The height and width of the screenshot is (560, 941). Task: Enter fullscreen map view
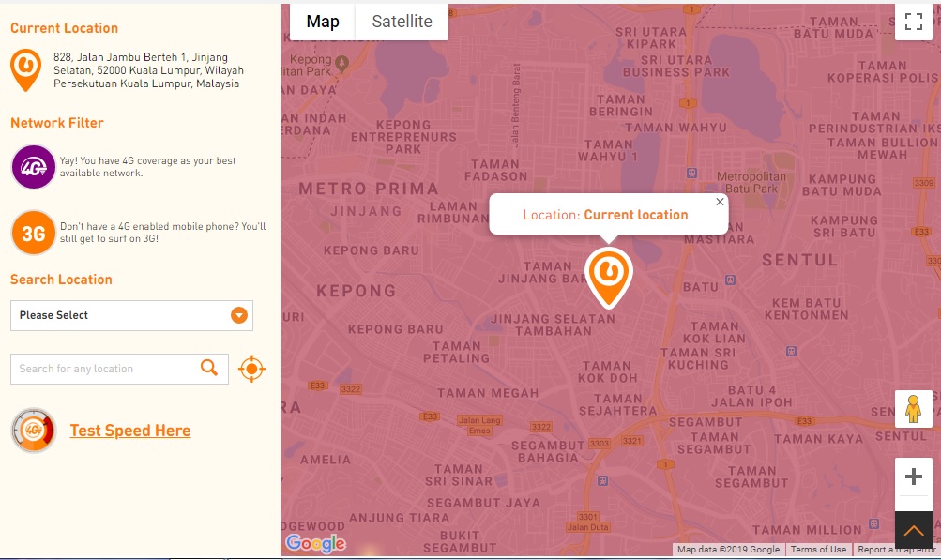coord(914,22)
